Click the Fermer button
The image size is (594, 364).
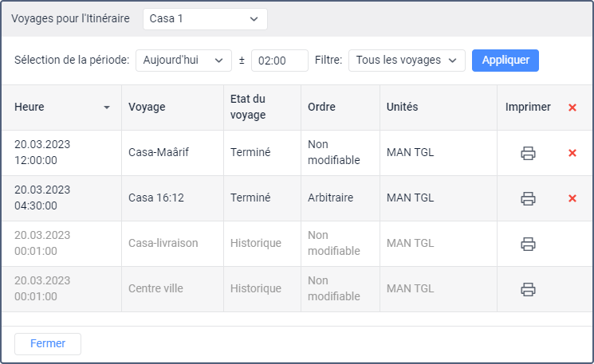(48, 344)
